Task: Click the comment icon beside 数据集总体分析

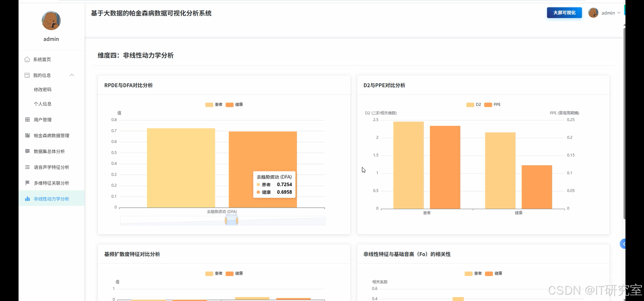Action: tap(27, 151)
